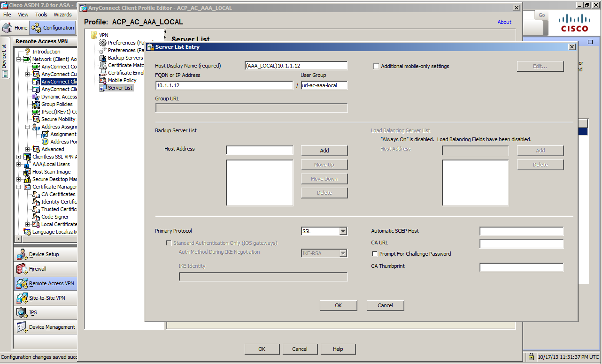Switch to Configuration view in ASDM toolbar
Screen dimensions: 602x364
(x=52, y=28)
